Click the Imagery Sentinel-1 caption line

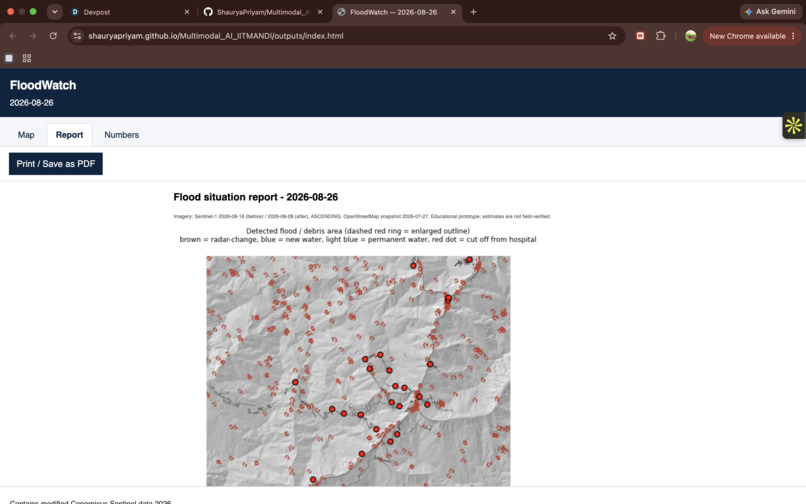tap(362, 217)
